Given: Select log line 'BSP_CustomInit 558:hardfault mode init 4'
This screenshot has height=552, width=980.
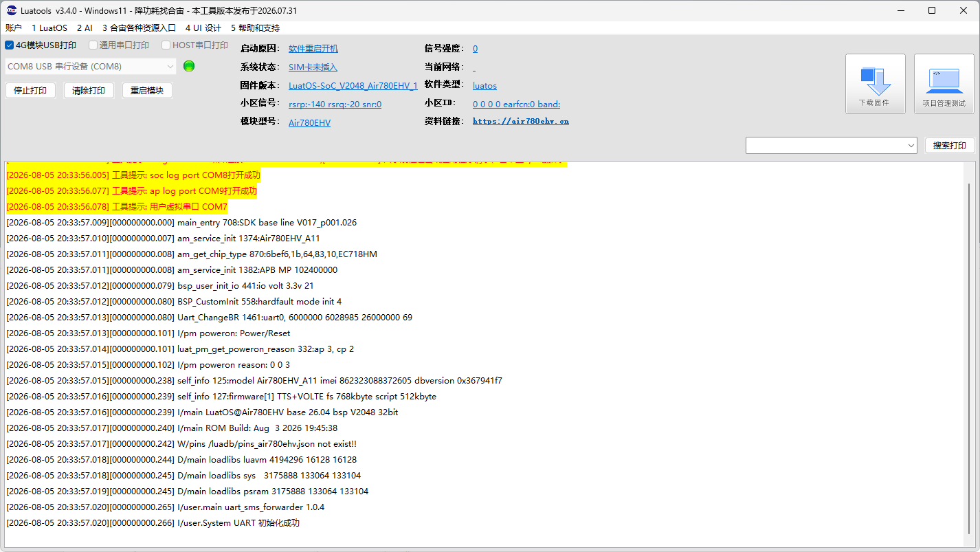Looking at the screenshot, I should [x=174, y=302].
